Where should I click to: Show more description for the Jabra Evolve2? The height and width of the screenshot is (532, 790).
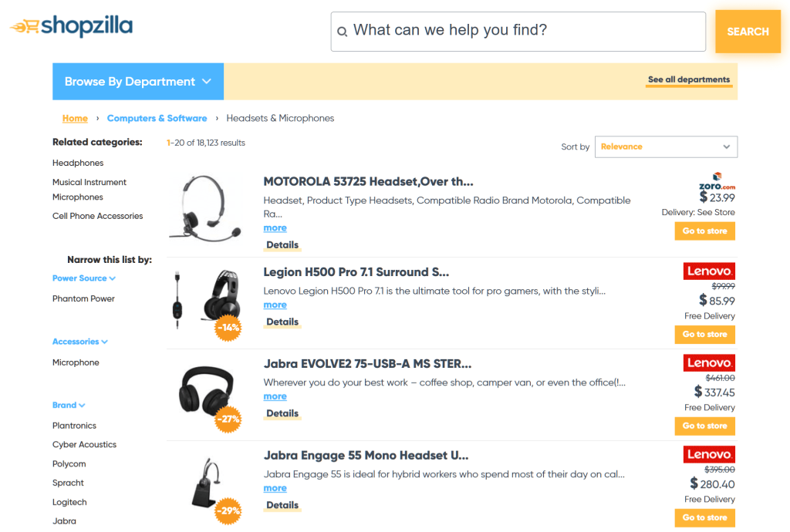275,396
